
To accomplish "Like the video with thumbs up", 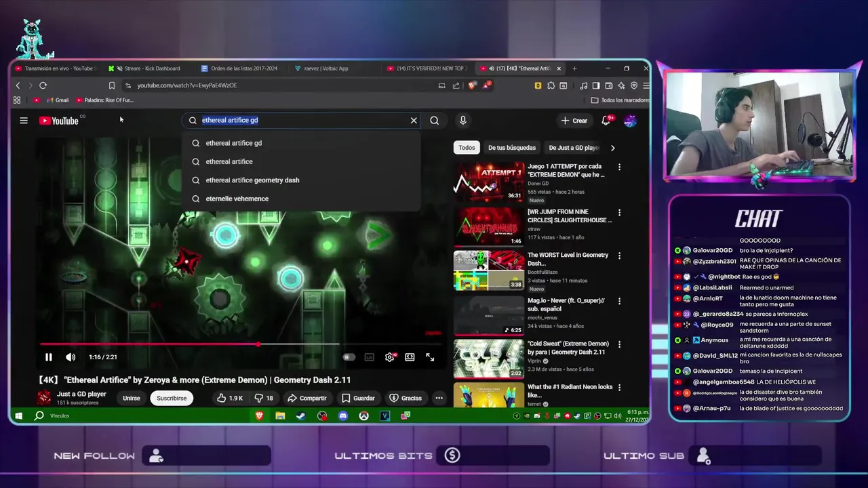I will click(x=230, y=399).
